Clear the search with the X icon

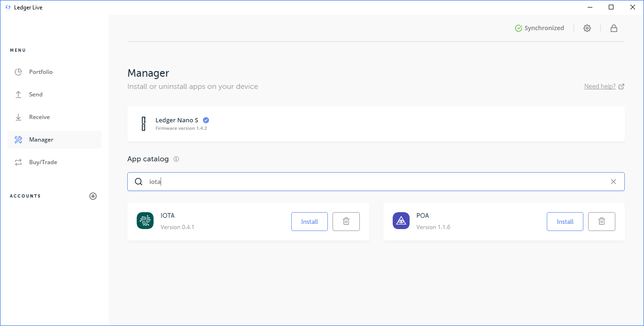[x=613, y=182]
